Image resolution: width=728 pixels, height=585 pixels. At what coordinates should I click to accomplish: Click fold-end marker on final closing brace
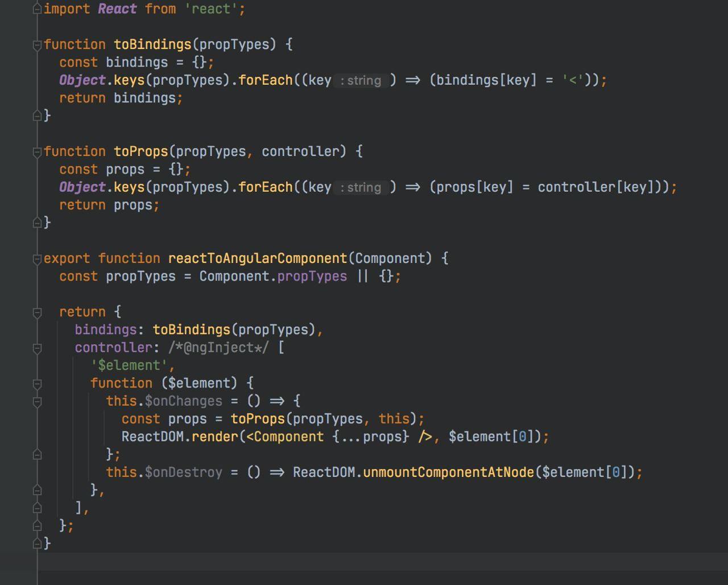tap(37, 543)
